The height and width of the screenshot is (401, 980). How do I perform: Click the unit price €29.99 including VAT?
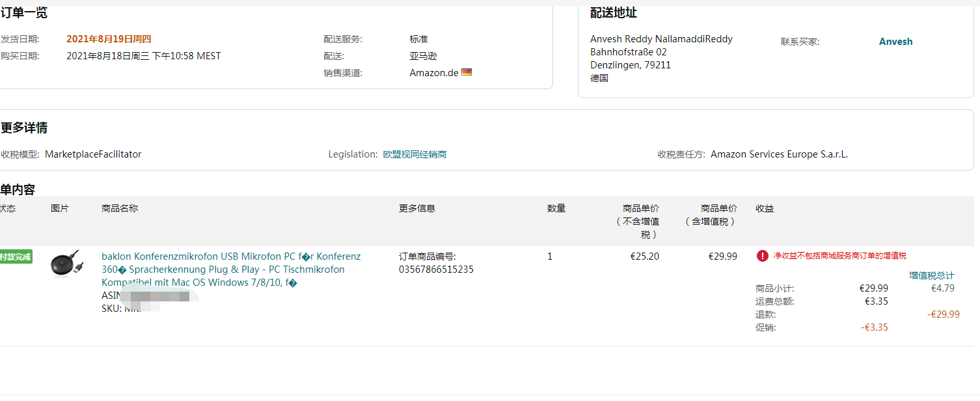click(723, 256)
